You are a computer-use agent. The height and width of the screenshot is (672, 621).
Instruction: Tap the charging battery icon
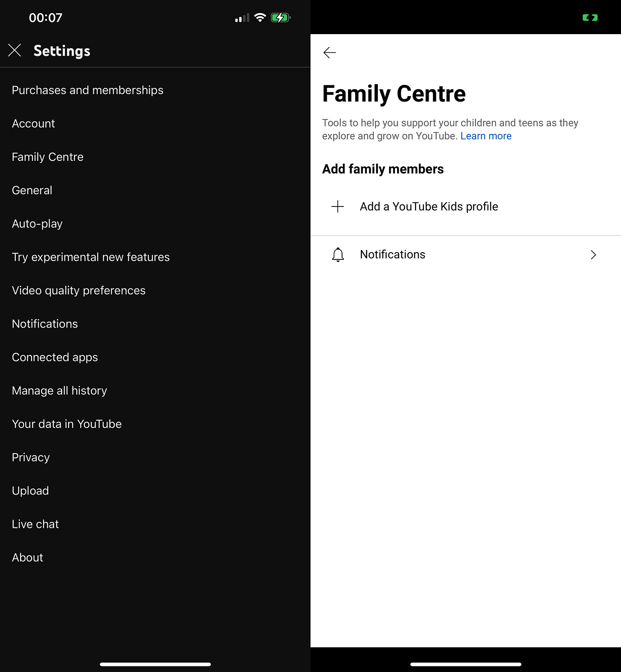281,17
